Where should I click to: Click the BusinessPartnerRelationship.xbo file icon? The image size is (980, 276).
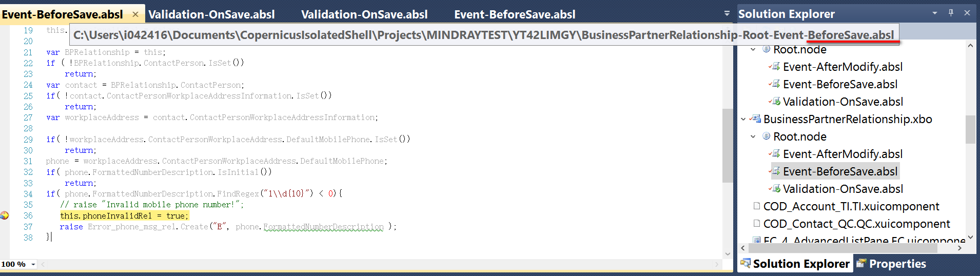pos(755,119)
